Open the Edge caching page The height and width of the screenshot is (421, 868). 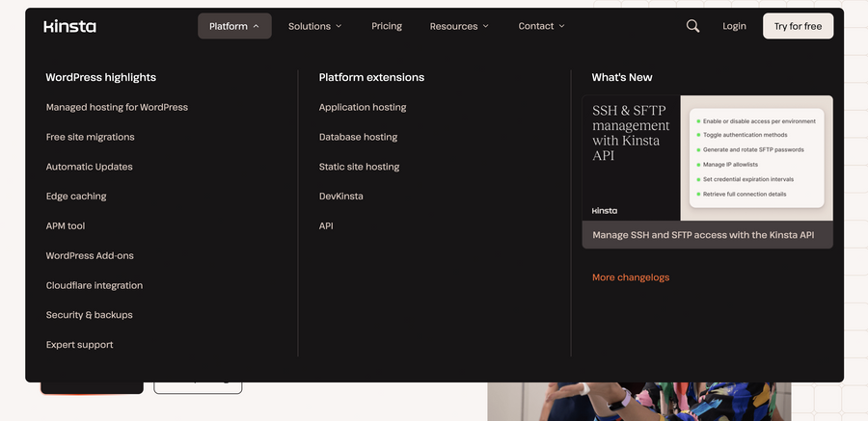coord(76,197)
